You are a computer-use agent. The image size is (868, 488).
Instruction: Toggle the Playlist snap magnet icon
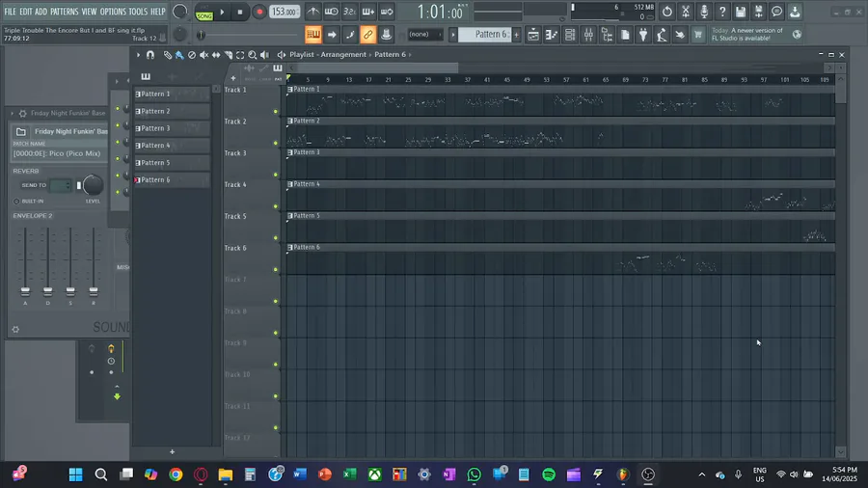(150, 55)
